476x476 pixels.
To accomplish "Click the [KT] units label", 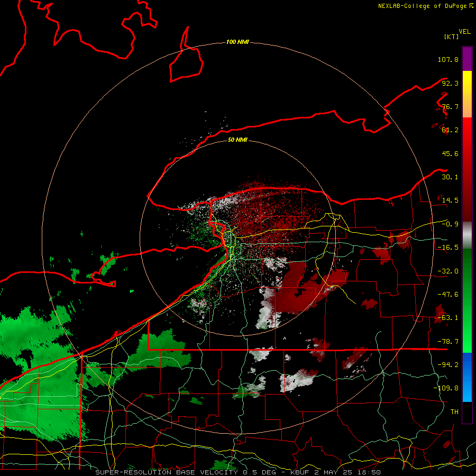I will pyautogui.click(x=452, y=36).
